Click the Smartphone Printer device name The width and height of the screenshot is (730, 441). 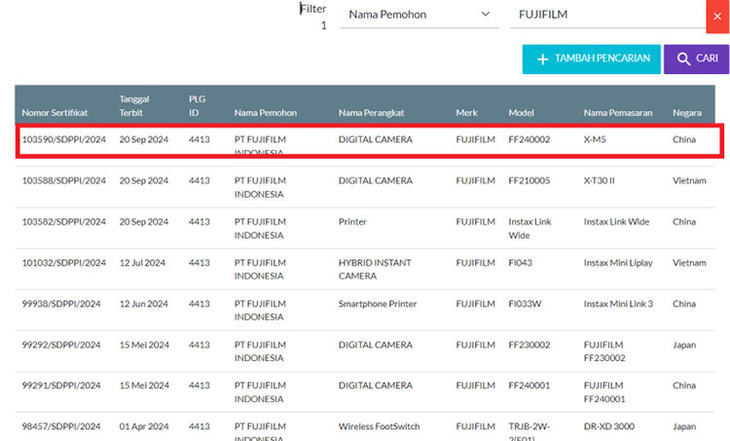[x=378, y=304]
